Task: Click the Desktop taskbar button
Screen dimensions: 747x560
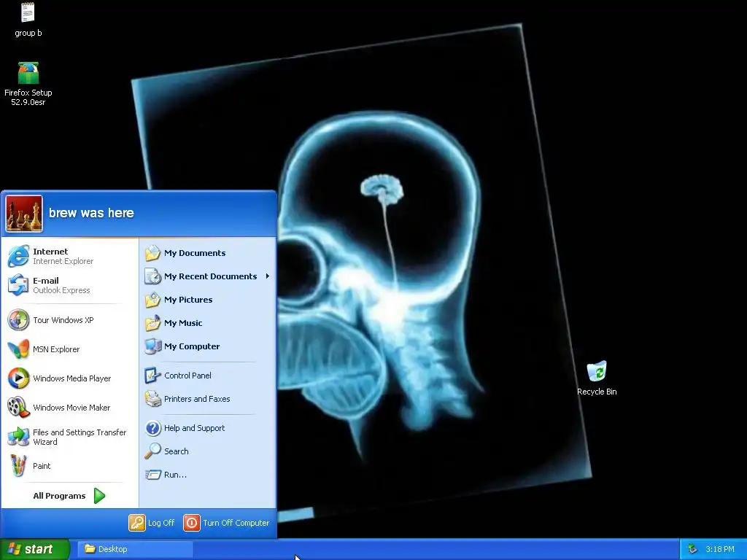Action: tap(135, 549)
